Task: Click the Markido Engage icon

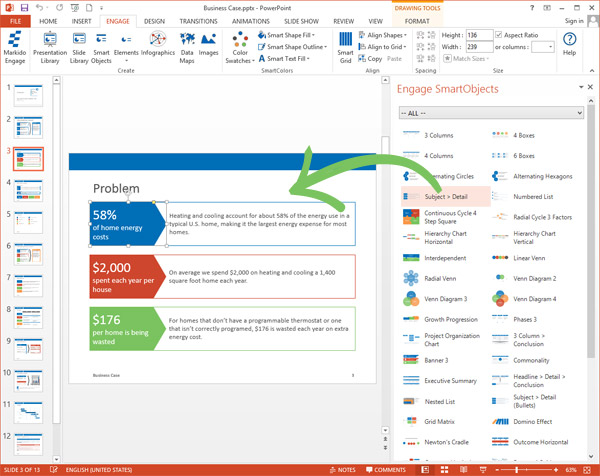Action: 15,44
